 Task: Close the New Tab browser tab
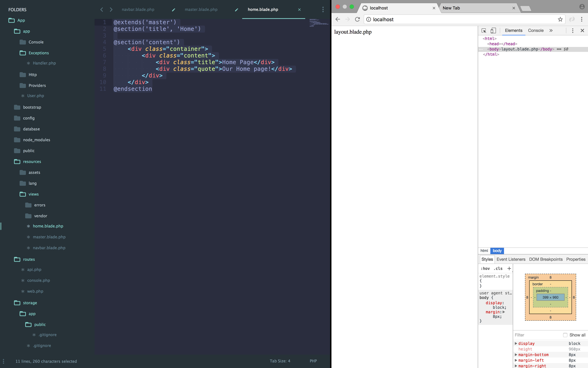[x=514, y=8]
